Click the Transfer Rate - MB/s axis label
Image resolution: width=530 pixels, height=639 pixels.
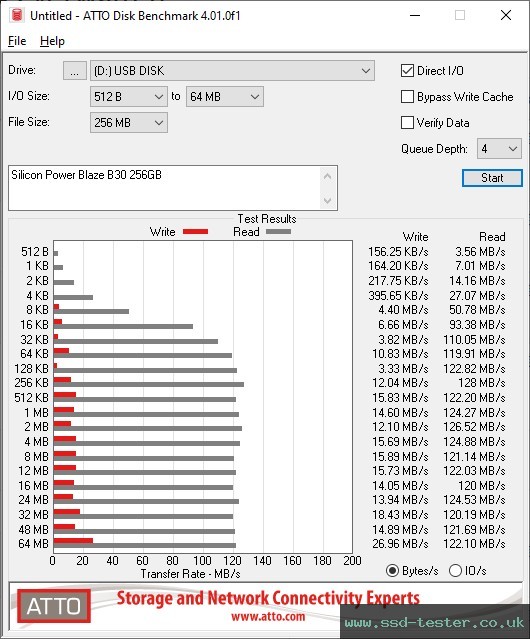click(191, 574)
